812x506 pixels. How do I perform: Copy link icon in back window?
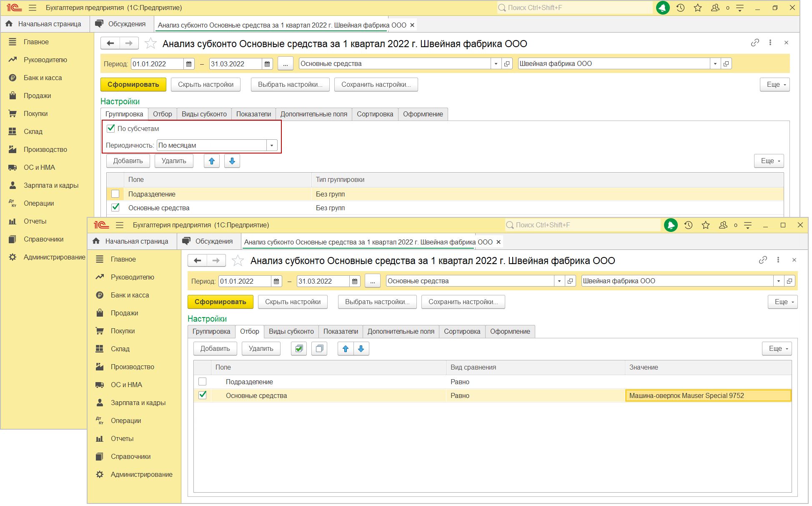[x=755, y=43]
